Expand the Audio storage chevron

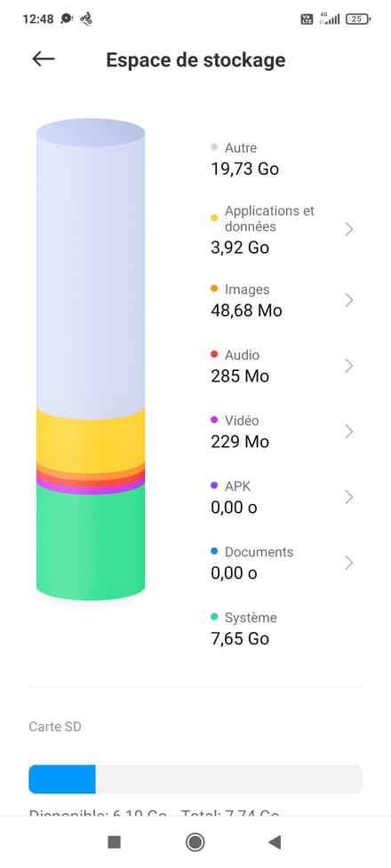click(349, 366)
